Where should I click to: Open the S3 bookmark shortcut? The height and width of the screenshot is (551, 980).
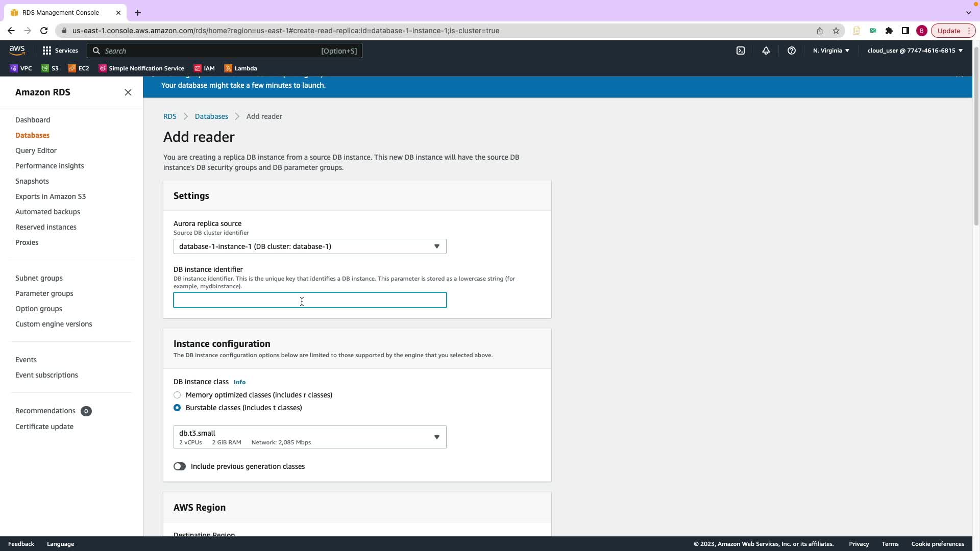[x=50, y=68]
